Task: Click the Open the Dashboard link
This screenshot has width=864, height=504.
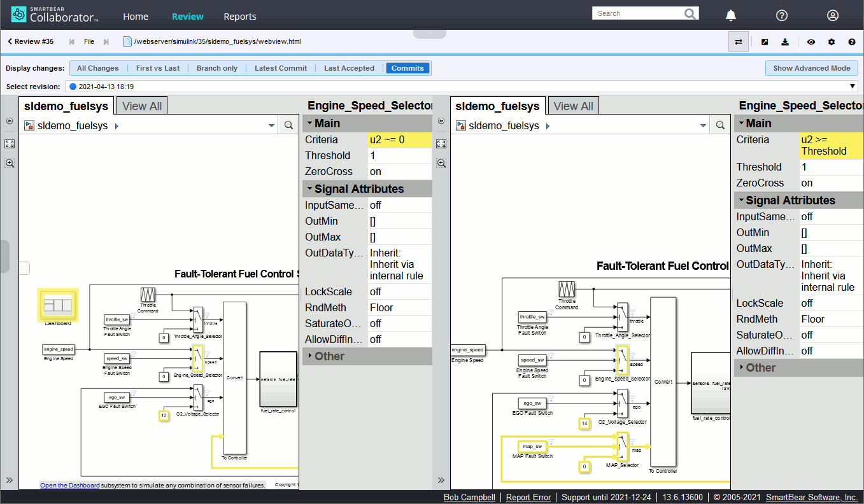Action: pyautogui.click(x=69, y=485)
